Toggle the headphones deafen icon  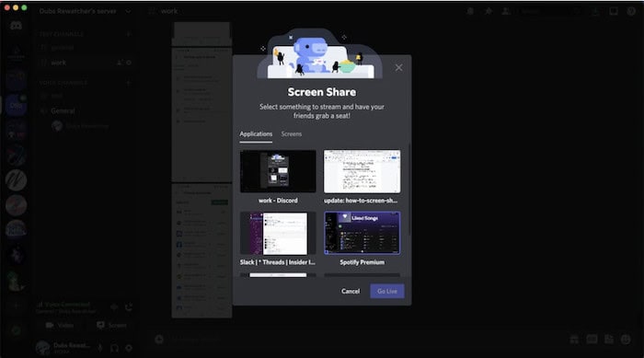[115, 348]
